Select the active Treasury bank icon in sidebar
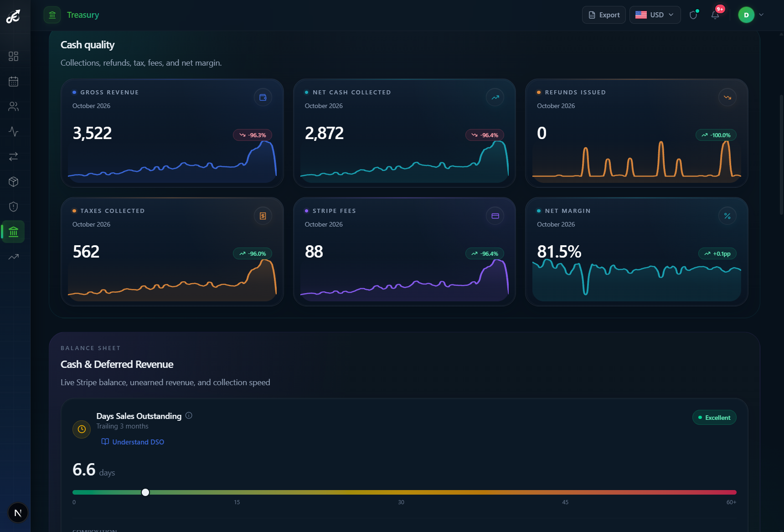The height and width of the screenshot is (532, 784). [14, 232]
